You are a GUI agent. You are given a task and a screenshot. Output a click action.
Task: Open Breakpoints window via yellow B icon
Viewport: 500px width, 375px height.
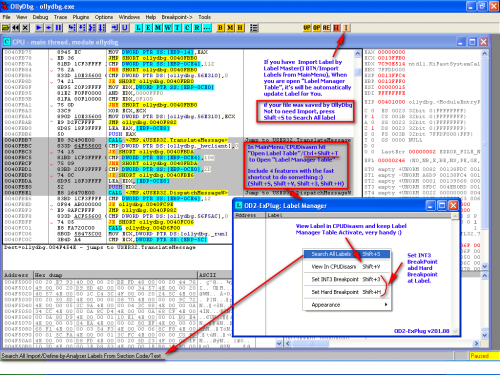(220, 28)
